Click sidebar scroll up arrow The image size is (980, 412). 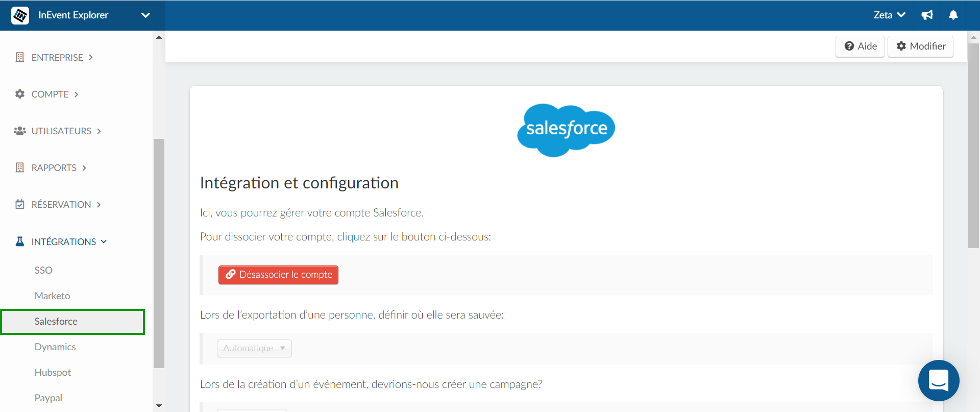pos(159,37)
